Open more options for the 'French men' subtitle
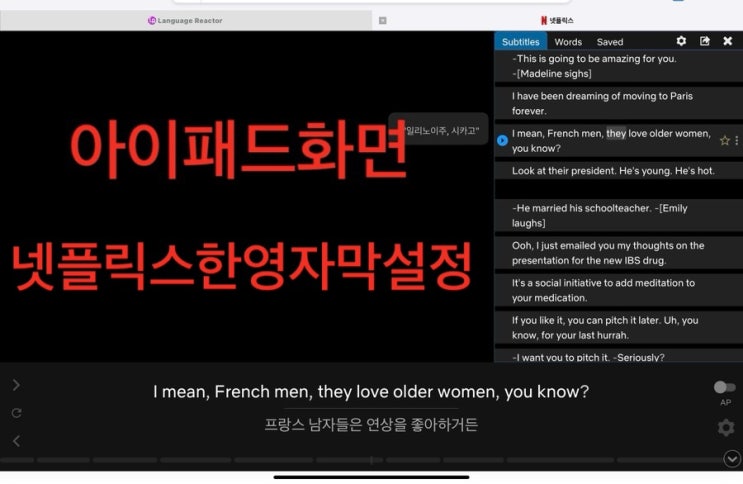Image resolution: width=743 pixels, height=484 pixels. (736, 140)
